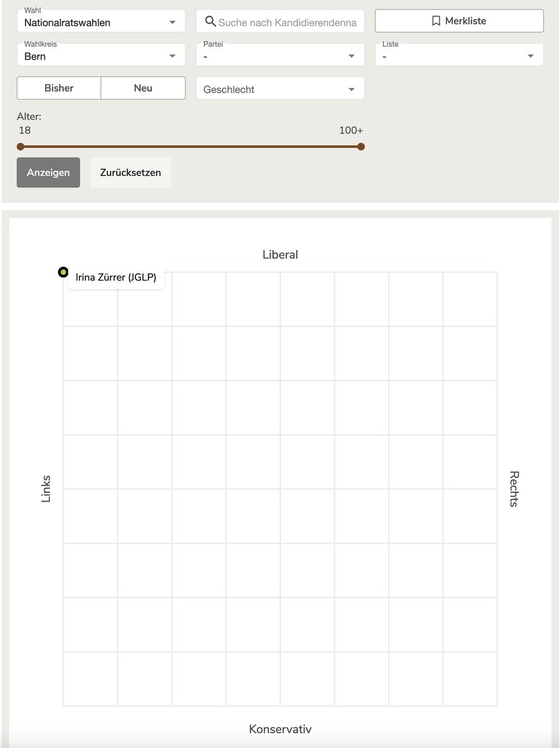Image resolution: width=560 pixels, height=748 pixels.
Task: Click the Alter label
Action: [x=29, y=117]
